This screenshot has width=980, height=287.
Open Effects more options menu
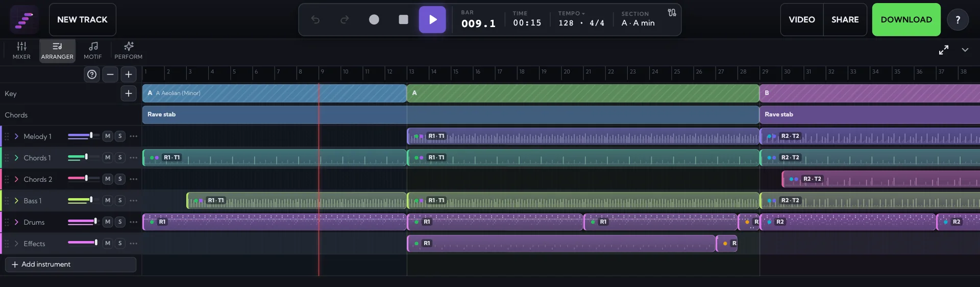click(134, 244)
